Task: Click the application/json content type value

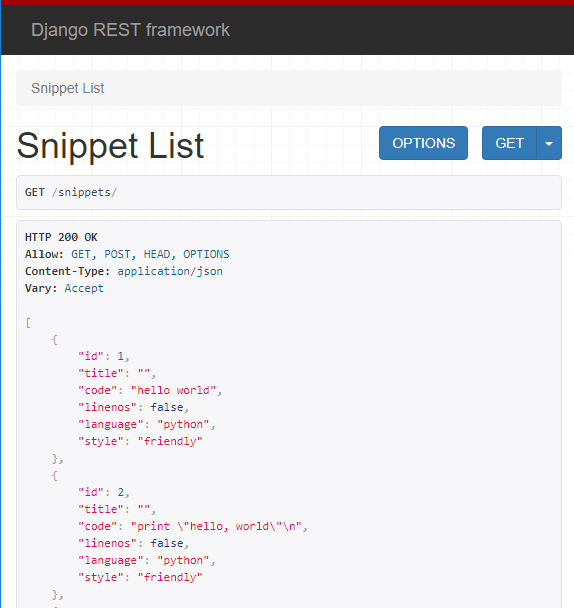Action: 170,271
